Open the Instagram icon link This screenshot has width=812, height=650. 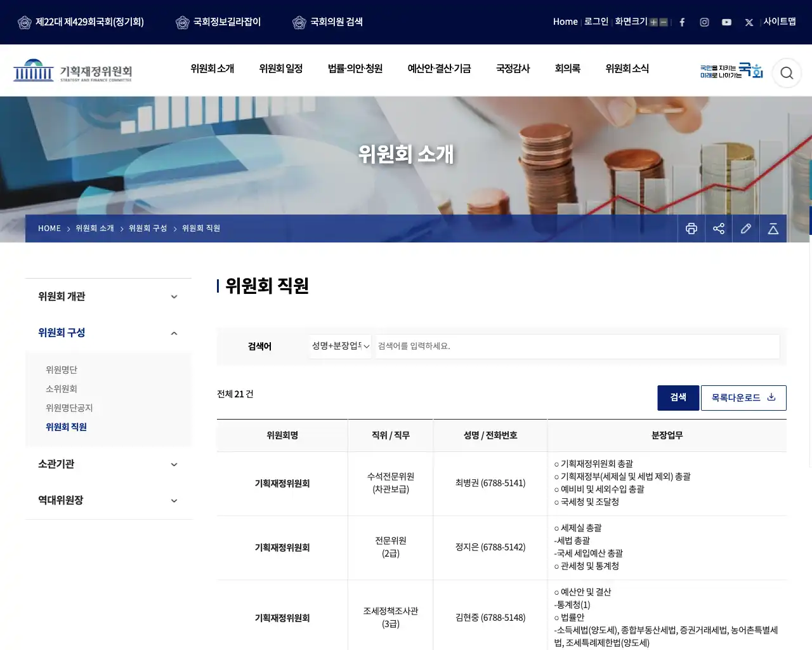pyautogui.click(x=704, y=22)
